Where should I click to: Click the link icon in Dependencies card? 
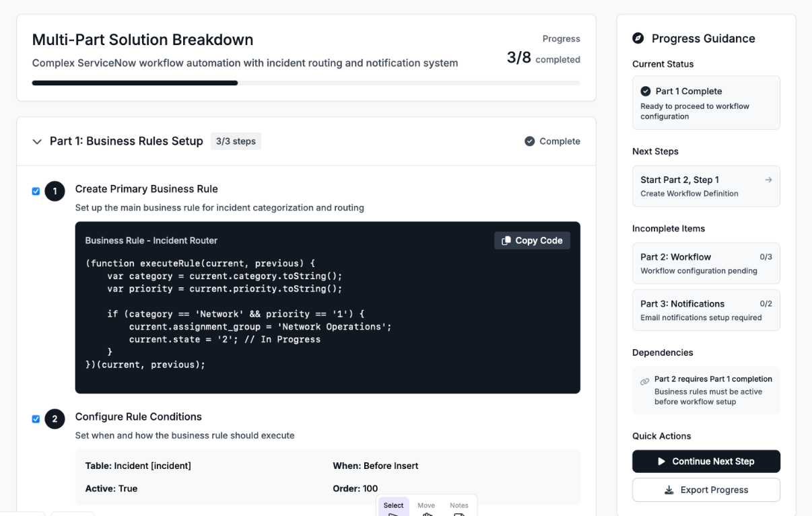(645, 381)
